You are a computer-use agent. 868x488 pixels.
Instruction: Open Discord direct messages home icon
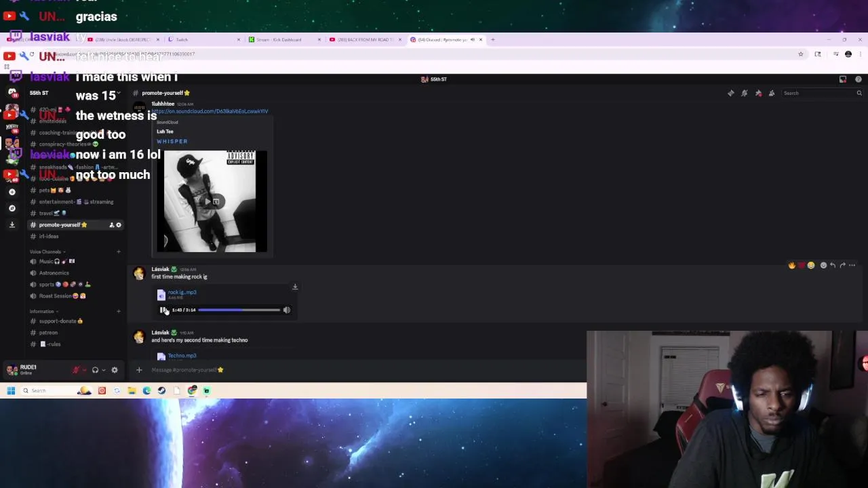(12, 93)
